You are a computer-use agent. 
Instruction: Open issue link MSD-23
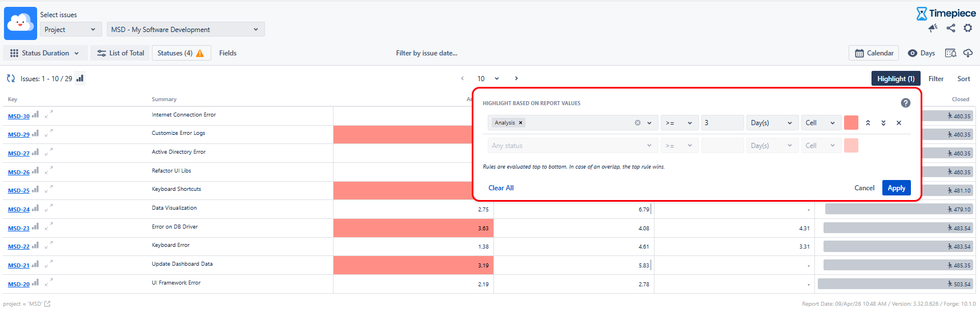[x=18, y=228]
